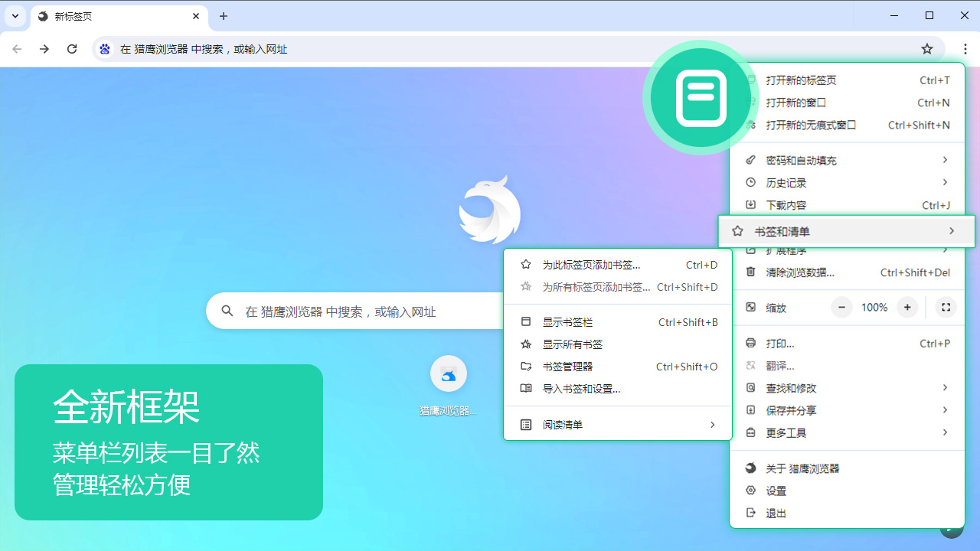Open 设置 from the main menu

775,491
